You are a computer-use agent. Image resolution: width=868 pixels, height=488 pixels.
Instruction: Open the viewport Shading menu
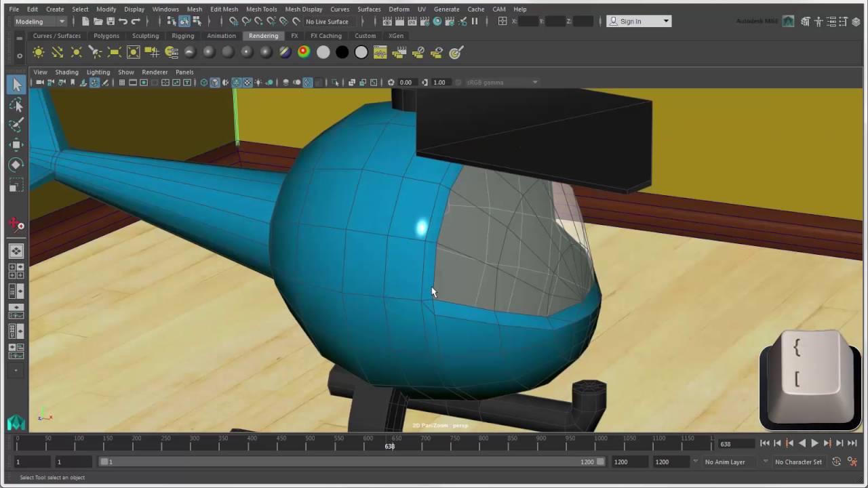point(66,72)
